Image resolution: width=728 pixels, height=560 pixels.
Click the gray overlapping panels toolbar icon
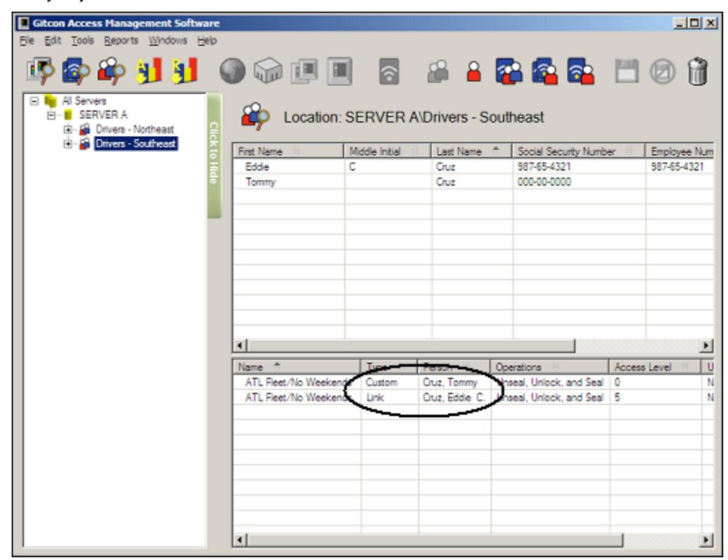point(304,71)
